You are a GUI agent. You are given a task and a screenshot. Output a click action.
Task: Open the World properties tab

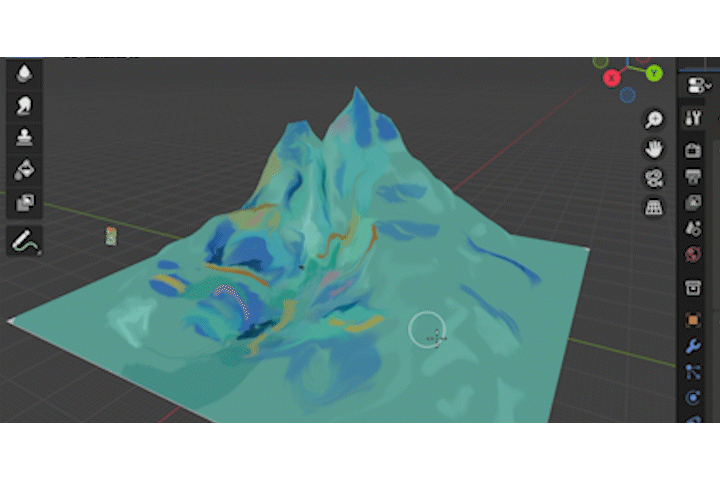click(x=693, y=254)
